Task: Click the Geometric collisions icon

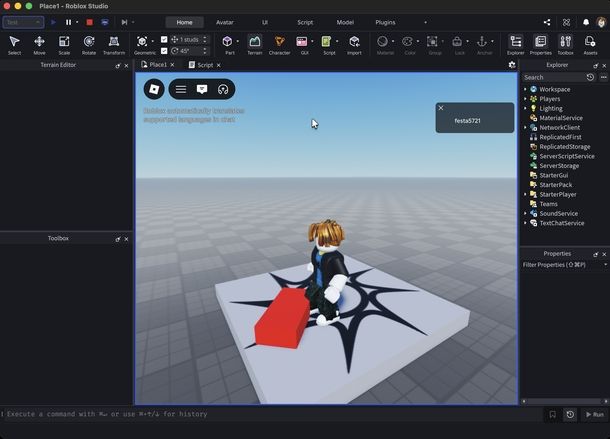Action: (142, 42)
